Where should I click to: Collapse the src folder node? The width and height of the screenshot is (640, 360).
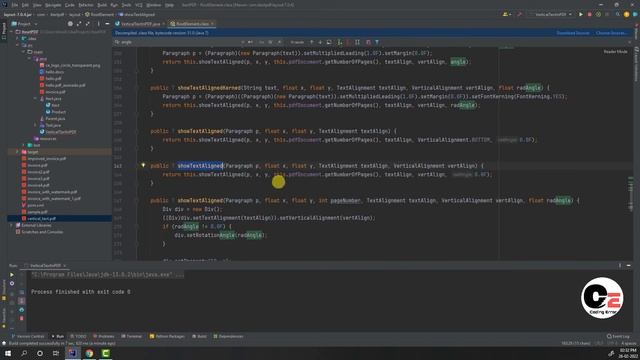point(18,45)
